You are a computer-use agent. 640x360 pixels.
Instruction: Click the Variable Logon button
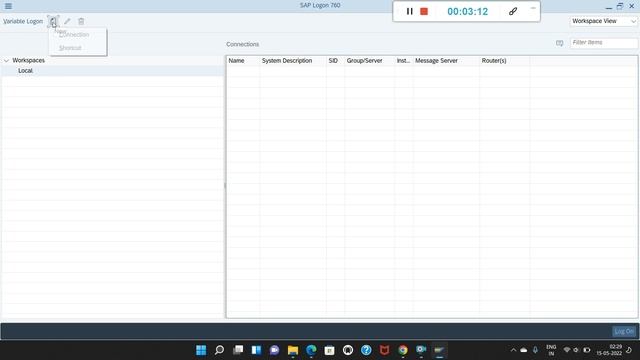pyautogui.click(x=23, y=21)
